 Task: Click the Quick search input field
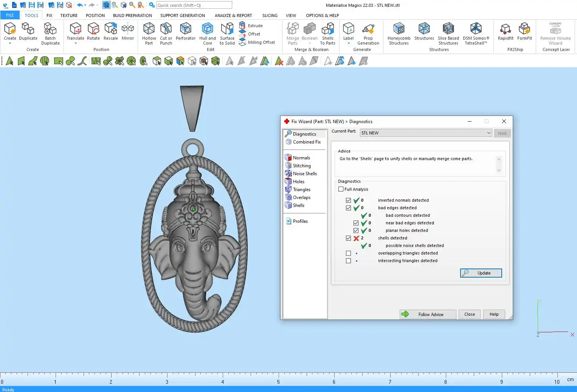(x=194, y=5)
